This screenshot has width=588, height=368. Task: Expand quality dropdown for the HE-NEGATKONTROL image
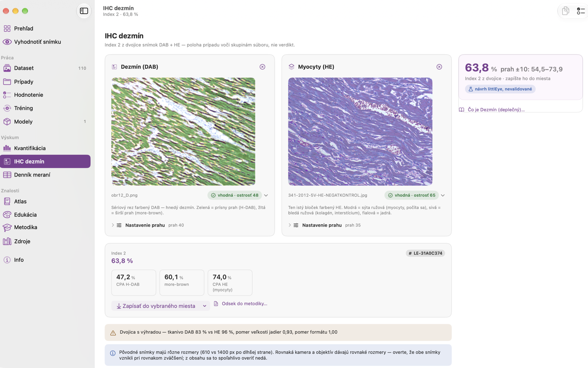(x=443, y=195)
